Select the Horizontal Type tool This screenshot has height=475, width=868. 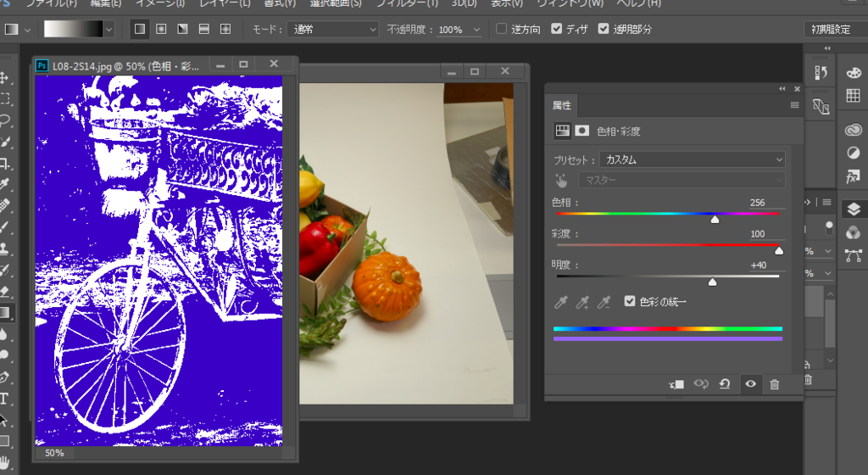(4, 399)
